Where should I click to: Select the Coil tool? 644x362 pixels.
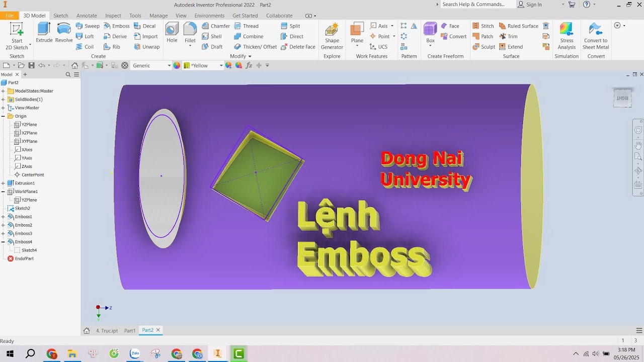tap(85, 47)
